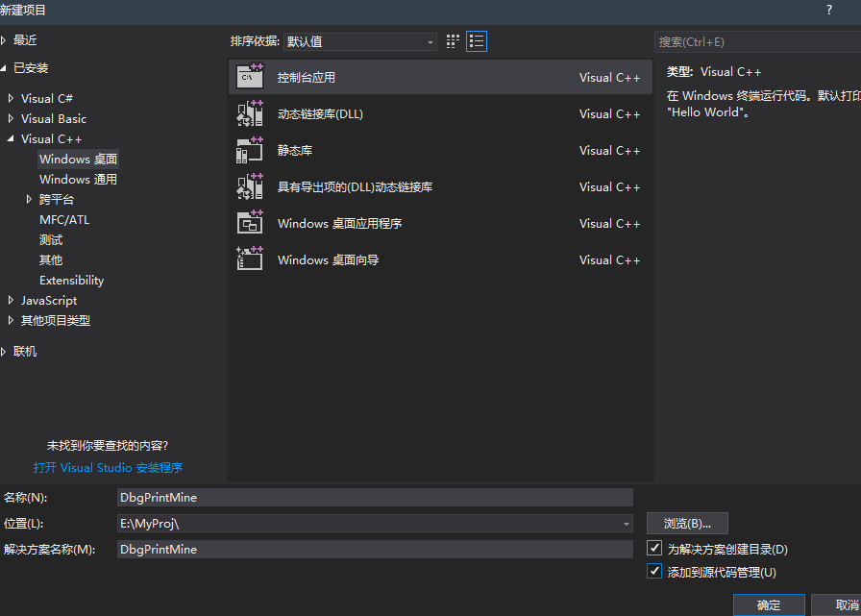Switch to medium icons list view
This screenshot has height=616, width=861.
476,41
